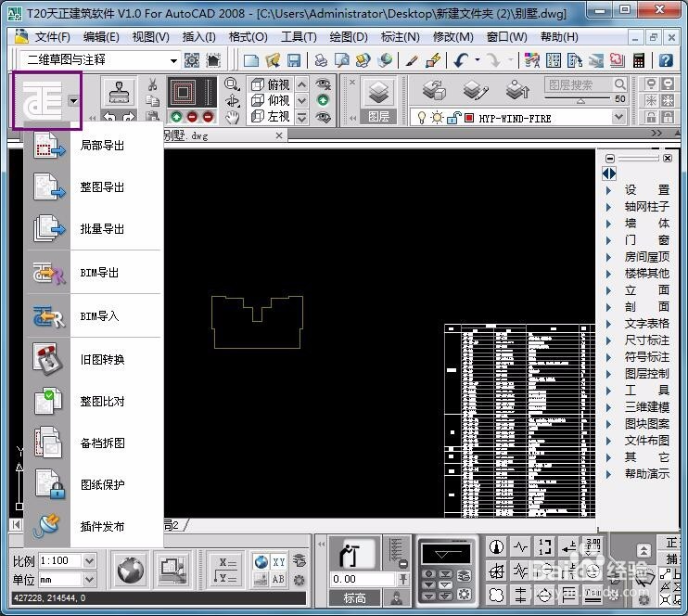Screen dimensions: 688x616
Task: Open the 旧图转换 old drawing conversion icon
Action: pos(47,360)
